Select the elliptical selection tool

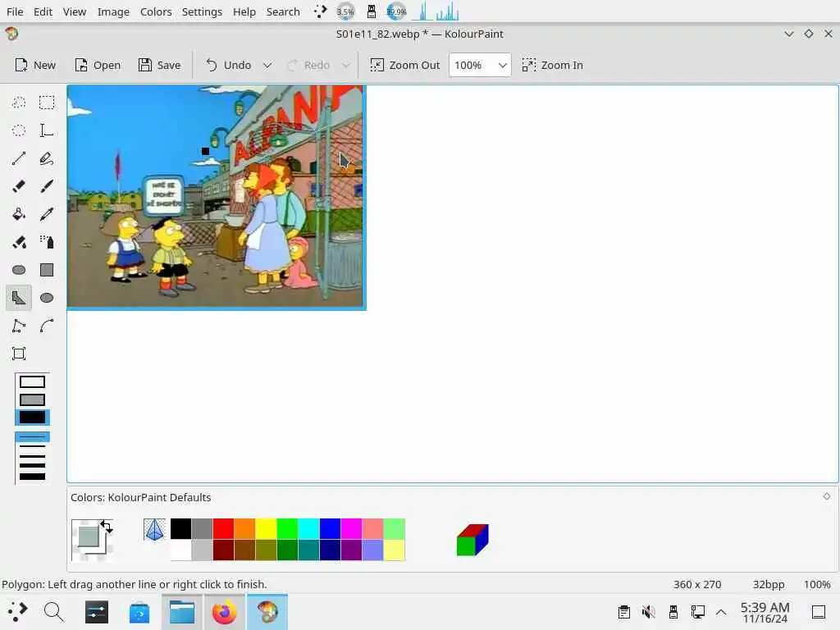tap(19, 130)
